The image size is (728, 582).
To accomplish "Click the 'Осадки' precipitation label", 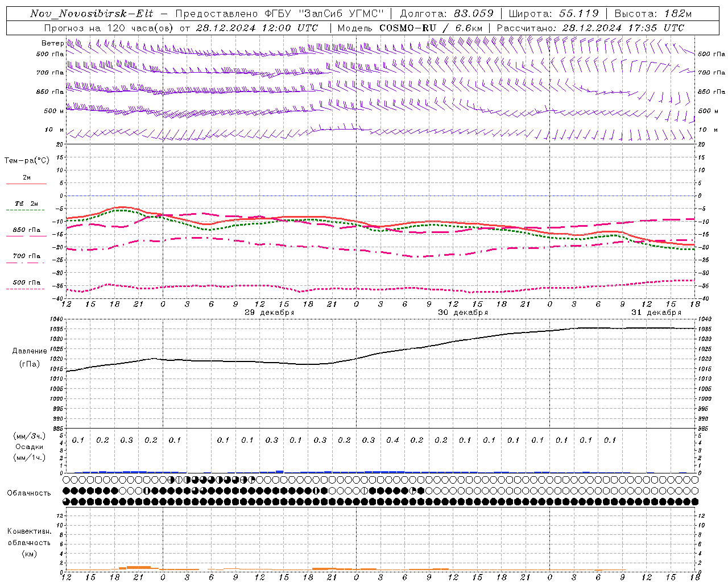I will coord(30,447).
